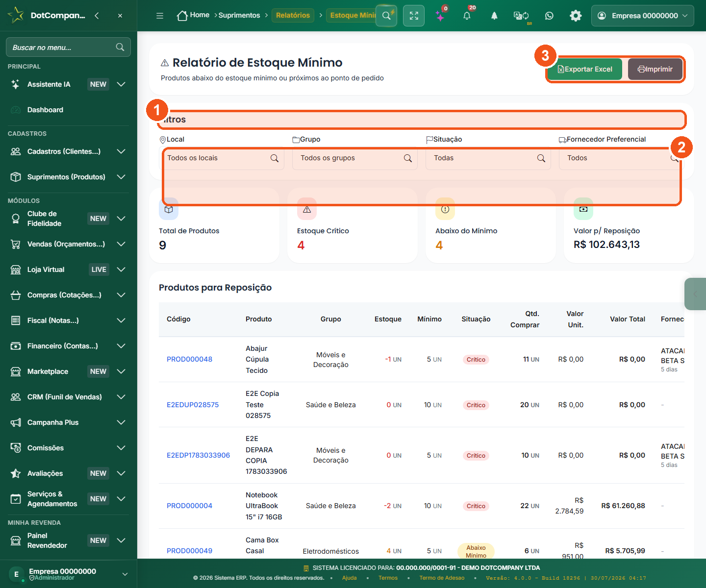This screenshot has width=706, height=588.
Task: Open the language translate icon labeled BR
Action: pos(521,16)
